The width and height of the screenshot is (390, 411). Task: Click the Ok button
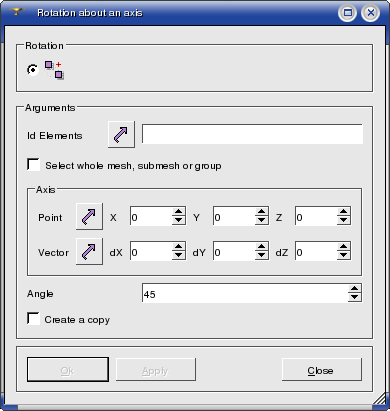68,370
